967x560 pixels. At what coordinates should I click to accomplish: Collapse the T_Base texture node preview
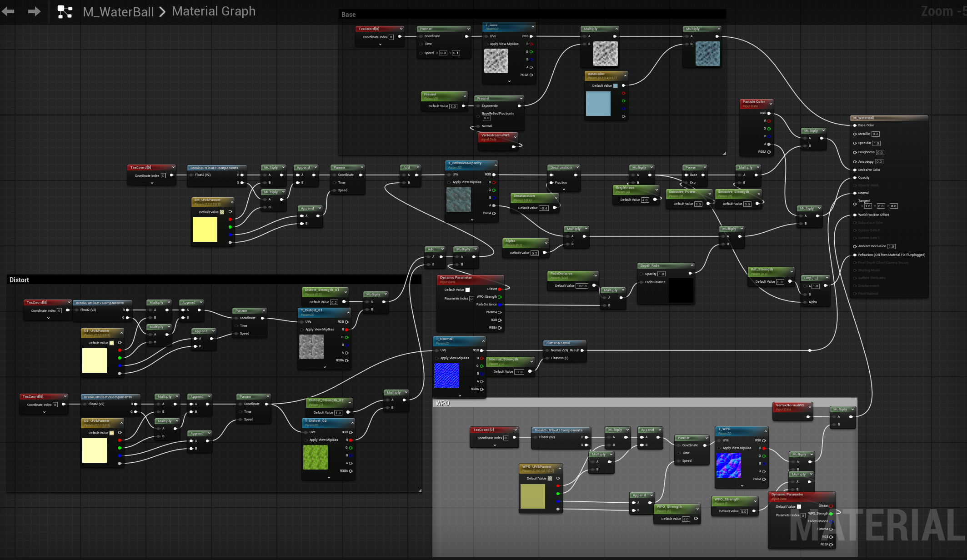coord(533,26)
